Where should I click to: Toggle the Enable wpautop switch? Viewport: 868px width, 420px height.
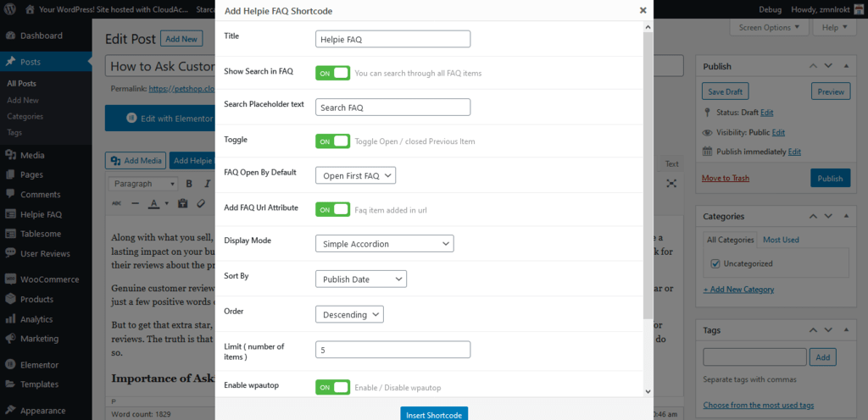tap(332, 387)
